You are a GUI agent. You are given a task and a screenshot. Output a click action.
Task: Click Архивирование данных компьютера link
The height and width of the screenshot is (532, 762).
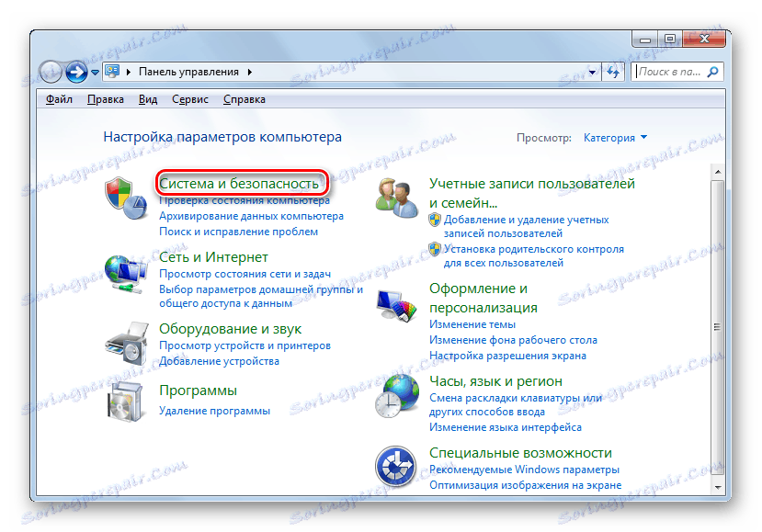251,216
